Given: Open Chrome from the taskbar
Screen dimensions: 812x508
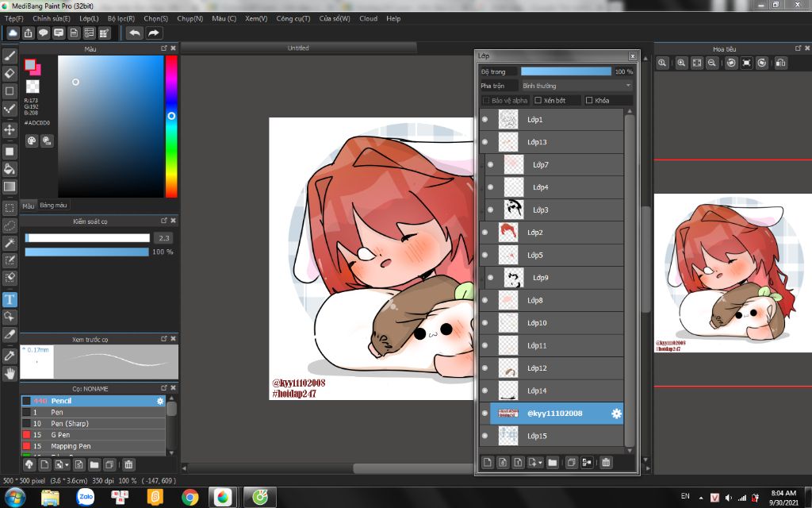Looking at the screenshot, I should click(190, 498).
